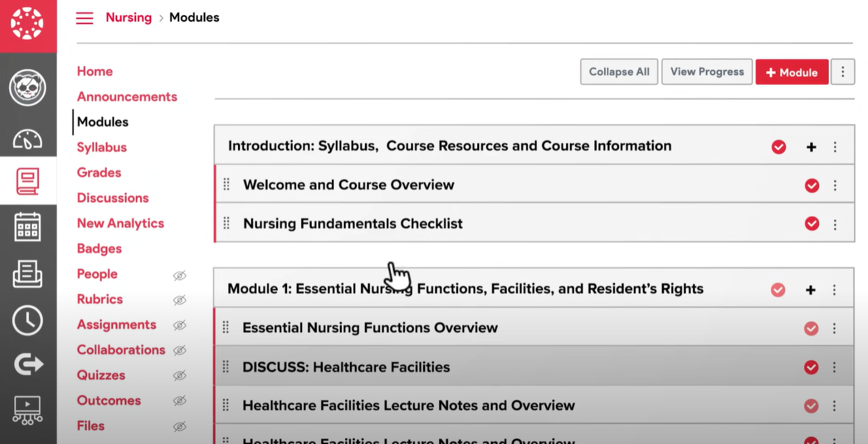This screenshot has width=868, height=444.
Task: Toggle publish status of the Introduction module
Action: coord(778,147)
